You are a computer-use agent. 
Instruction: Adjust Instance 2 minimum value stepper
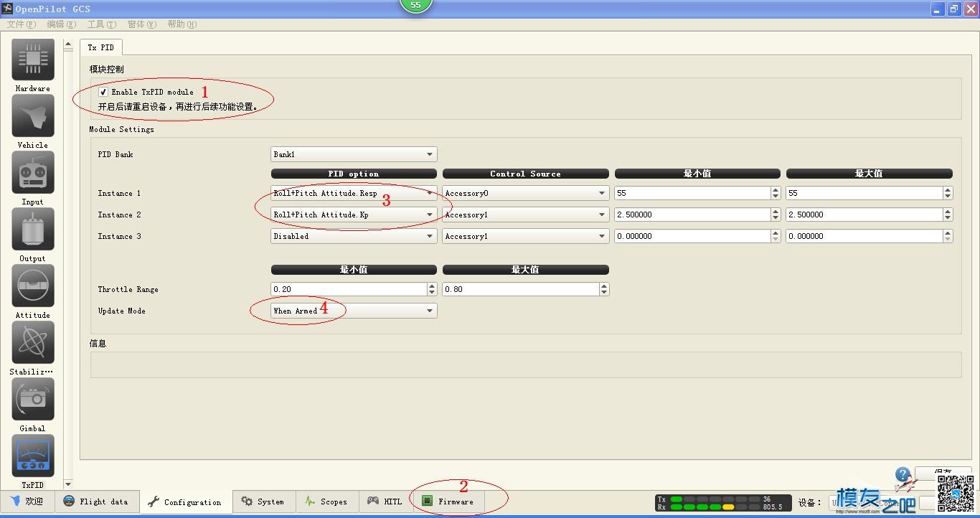pyautogui.click(x=776, y=215)
